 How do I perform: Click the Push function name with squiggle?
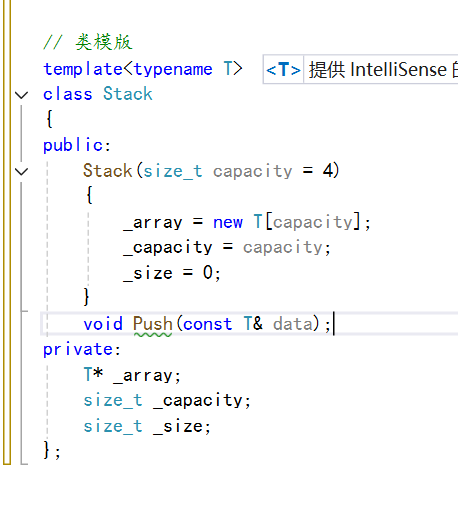click(x=153, y=324)
